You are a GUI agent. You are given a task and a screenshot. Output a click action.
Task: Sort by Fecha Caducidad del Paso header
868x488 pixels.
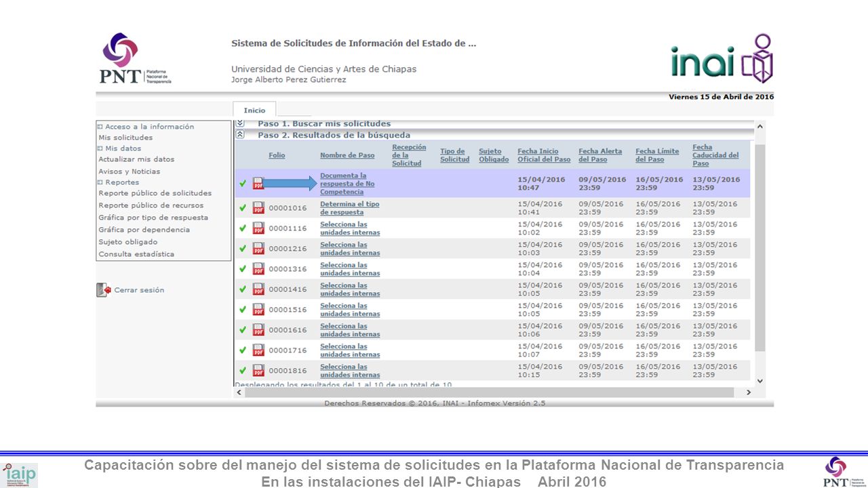pyautogui.click(x=715, y=155)
